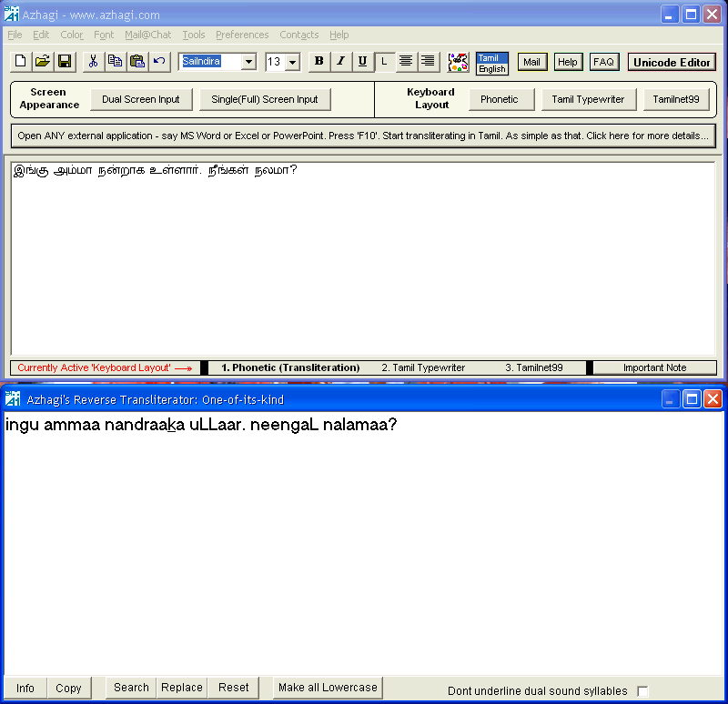This screenshot has width=728, height=704.
Task: Click inside the Sailndira font name field
Action: (211, 61)
